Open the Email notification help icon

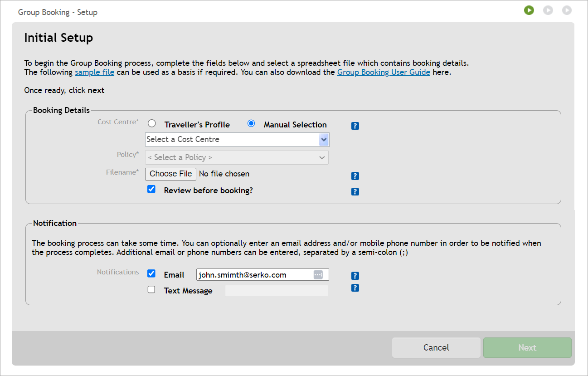(355, 275)
